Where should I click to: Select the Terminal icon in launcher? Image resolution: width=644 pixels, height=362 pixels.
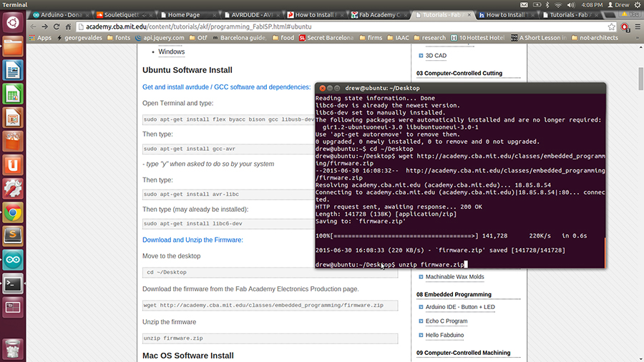point(13,283)
